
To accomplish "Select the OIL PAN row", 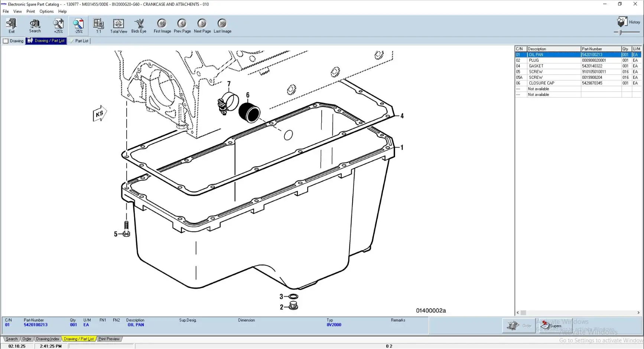I will pyautogui.click(x=578, y=55).
